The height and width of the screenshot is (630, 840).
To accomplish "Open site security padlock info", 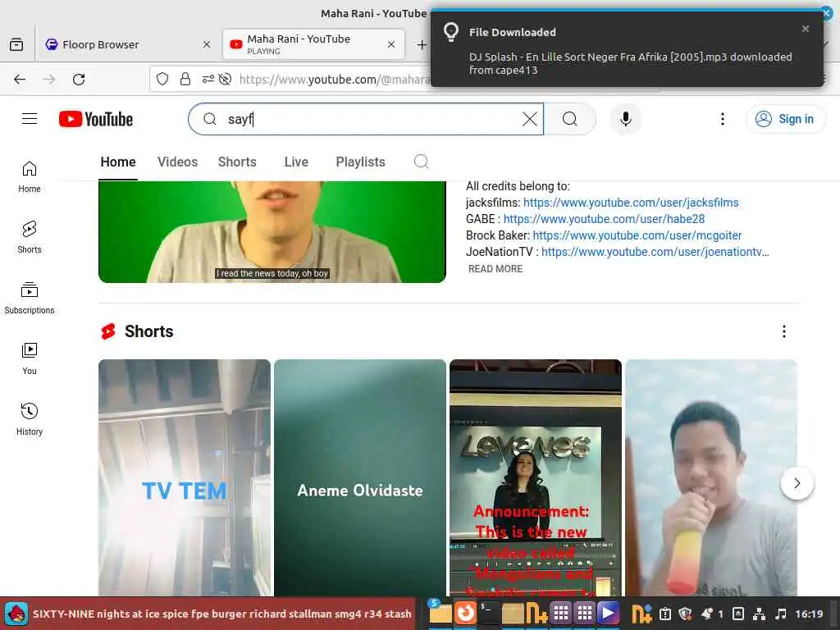I will tap(185, 80).
